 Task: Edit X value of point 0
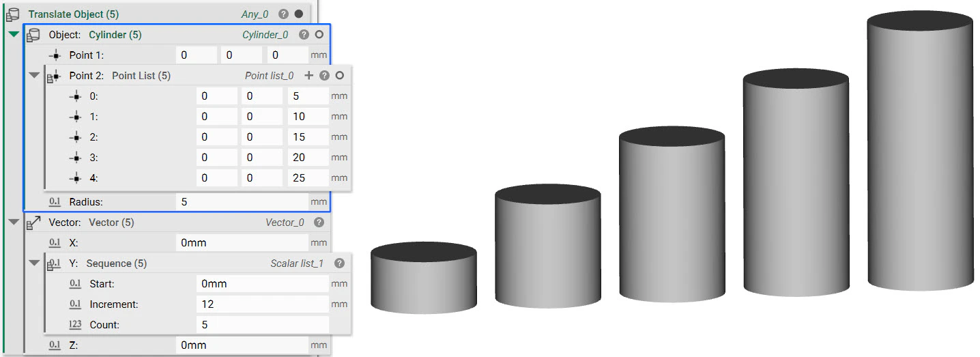point(217,96)
